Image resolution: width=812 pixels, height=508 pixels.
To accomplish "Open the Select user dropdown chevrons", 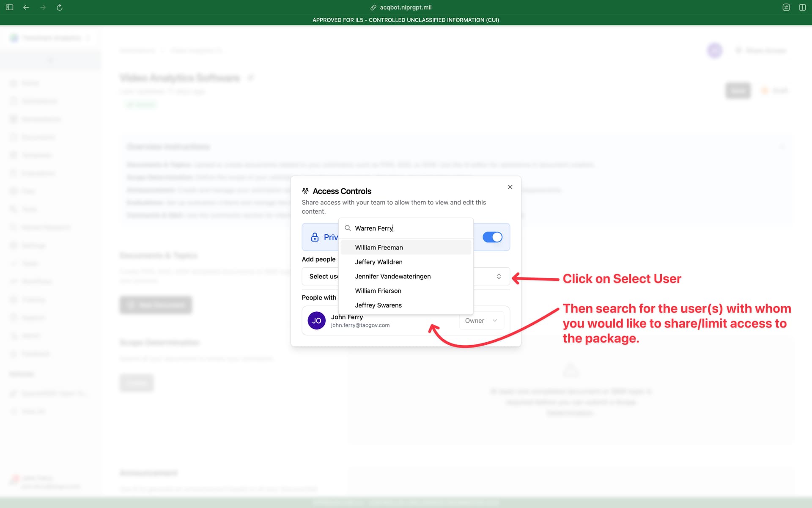I will coord(499,276).
